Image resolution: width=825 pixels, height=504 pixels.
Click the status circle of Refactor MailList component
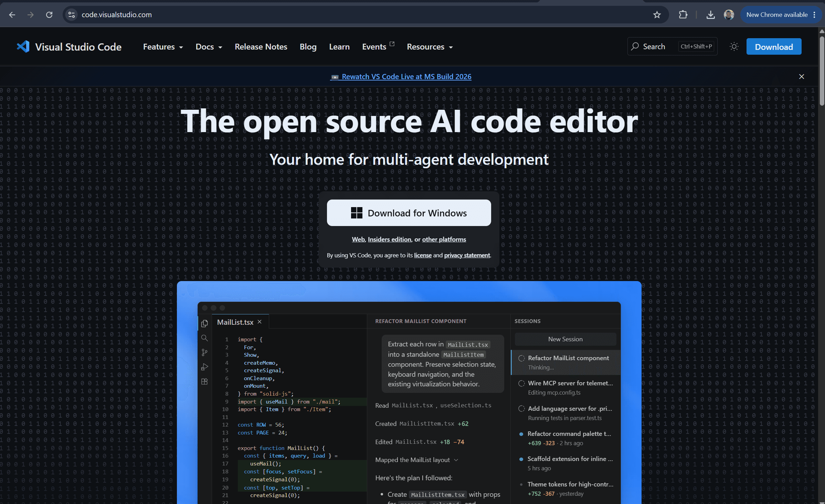(521, 358)
